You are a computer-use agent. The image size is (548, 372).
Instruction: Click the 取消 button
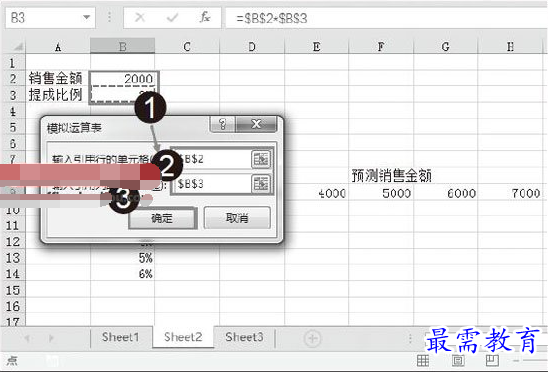coord(237,218)
